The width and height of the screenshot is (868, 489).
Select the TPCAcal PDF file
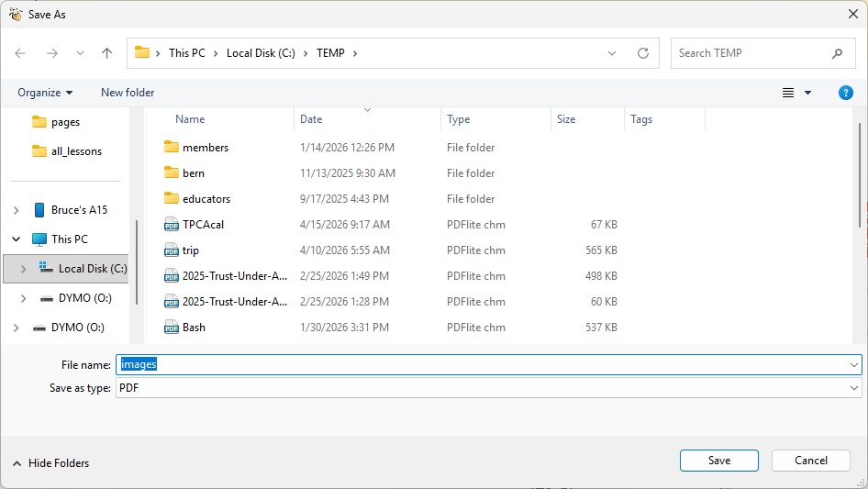(203, 225)
